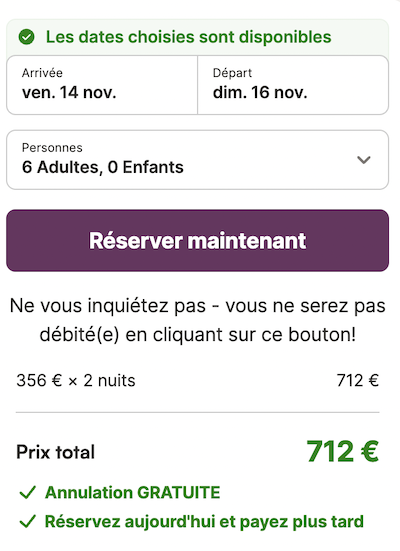Expand the Personnes chevron arrow
The width and height of the screenshot is (400, 551).
pos(363,160)
